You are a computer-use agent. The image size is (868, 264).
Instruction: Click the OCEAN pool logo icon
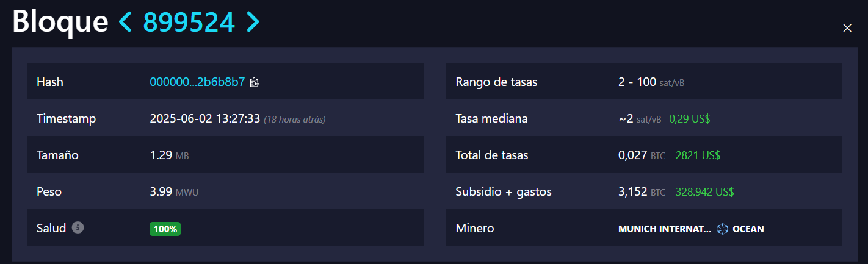[x=723, y=229]
